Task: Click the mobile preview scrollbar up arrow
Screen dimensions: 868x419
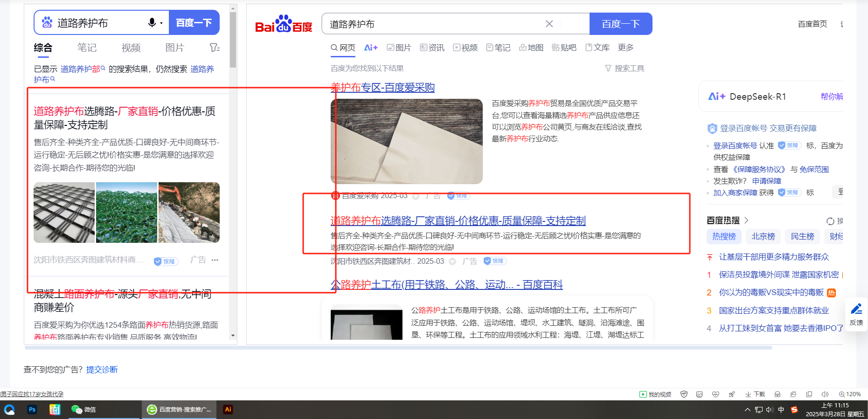Action: coord(233,8)
